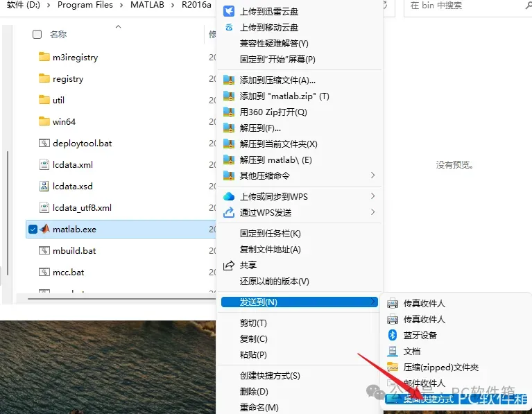Viewport: 532px width, 414px height.
Task: Click the WPS cloud icon beside 上传或同步到WPS
Action: (229, 196)
